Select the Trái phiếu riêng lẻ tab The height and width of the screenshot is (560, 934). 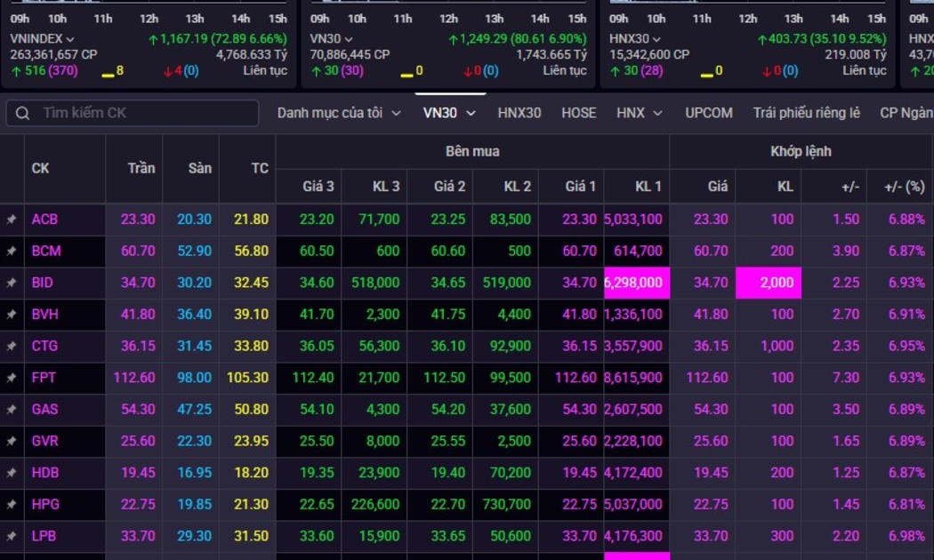pyautogui.click(x=806, y=113)
